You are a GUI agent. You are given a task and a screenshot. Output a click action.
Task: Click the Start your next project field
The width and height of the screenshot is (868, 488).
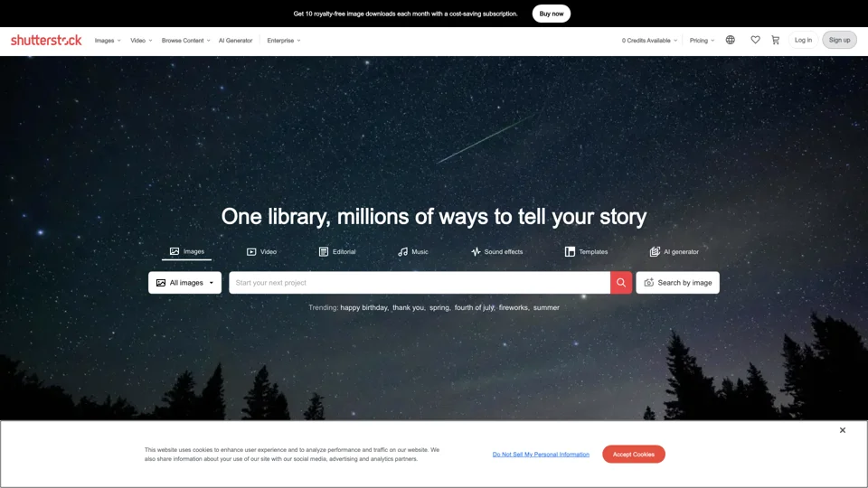[x=420, y=283]
